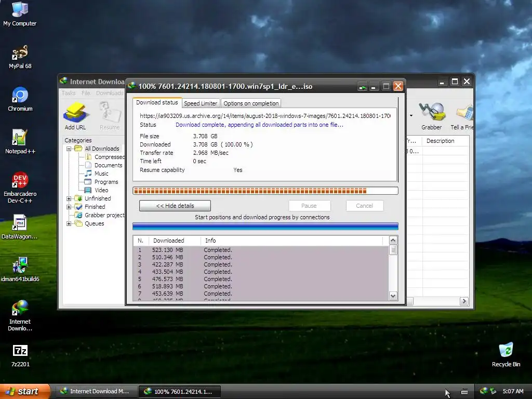
Task: Select the All Downloads folder
Action: (x=97, y=149)
